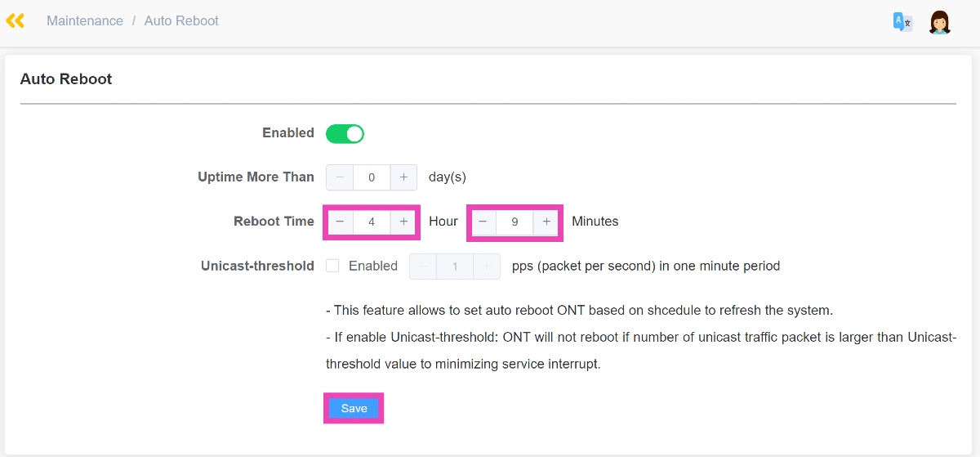This screenshot has width=980, height=457.
Task: Go to Maintenance breadcrumb
Action: [85, 20]
